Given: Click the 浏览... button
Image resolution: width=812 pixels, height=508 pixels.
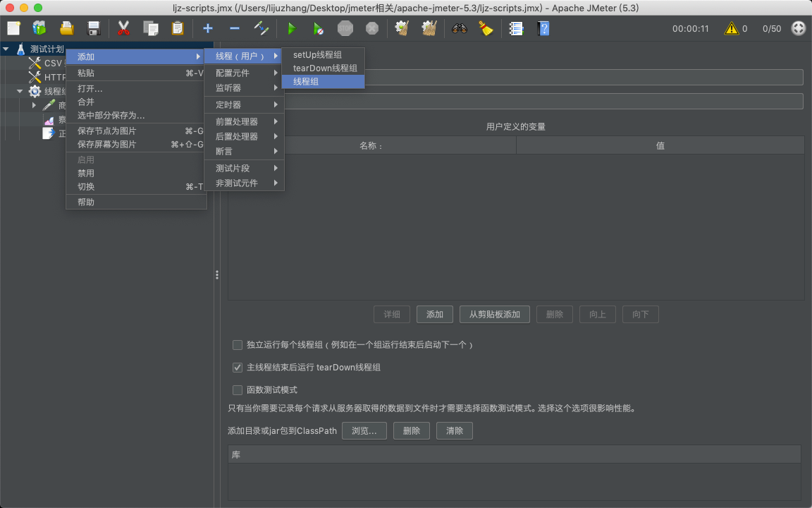Looking at the screenshot, I should 364,431.
